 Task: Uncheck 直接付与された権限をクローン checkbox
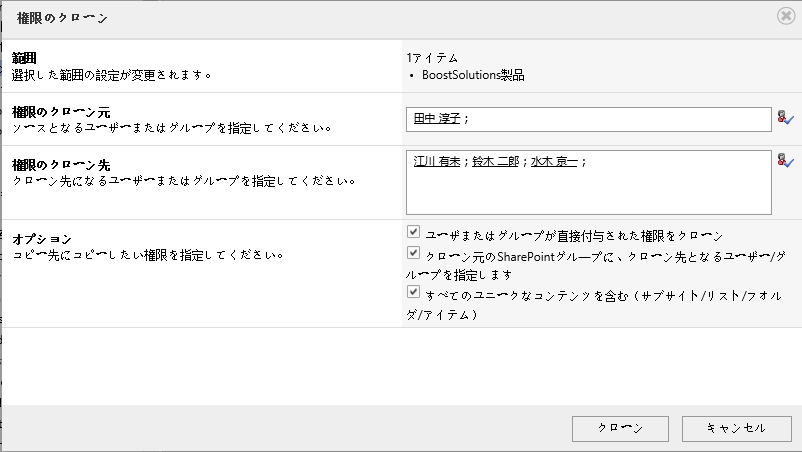click(413, 232)
